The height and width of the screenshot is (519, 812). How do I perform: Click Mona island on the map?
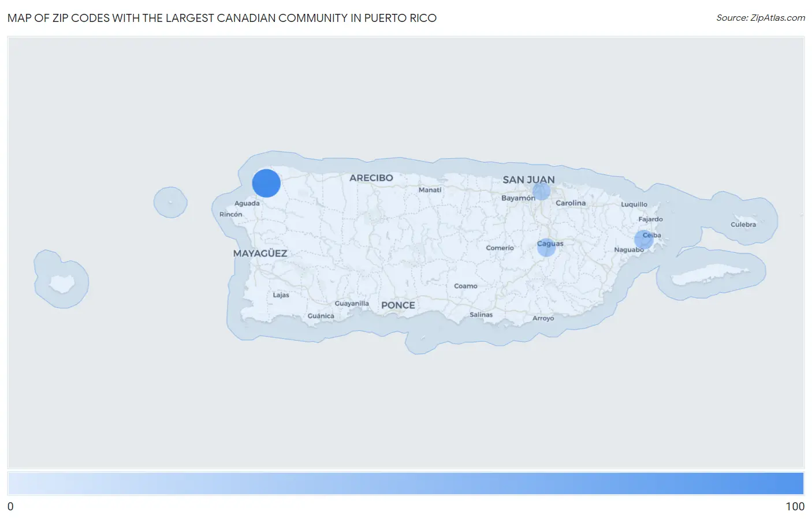coord(62,283)
